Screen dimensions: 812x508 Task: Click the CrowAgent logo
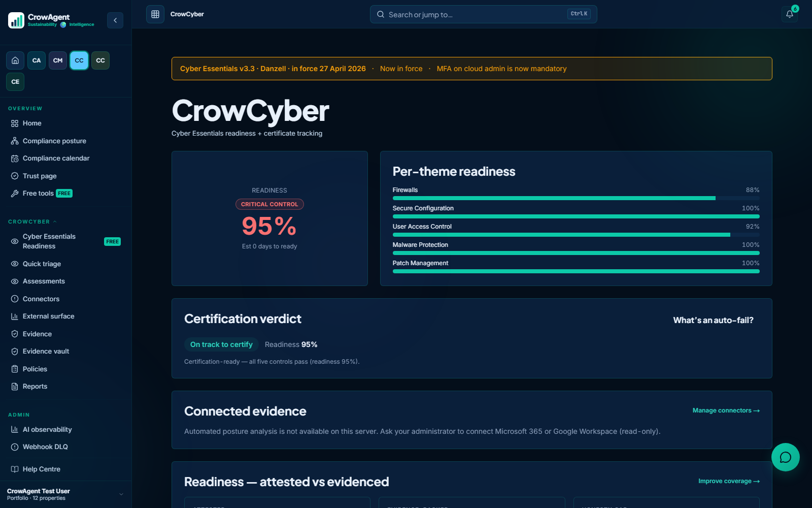51,20
